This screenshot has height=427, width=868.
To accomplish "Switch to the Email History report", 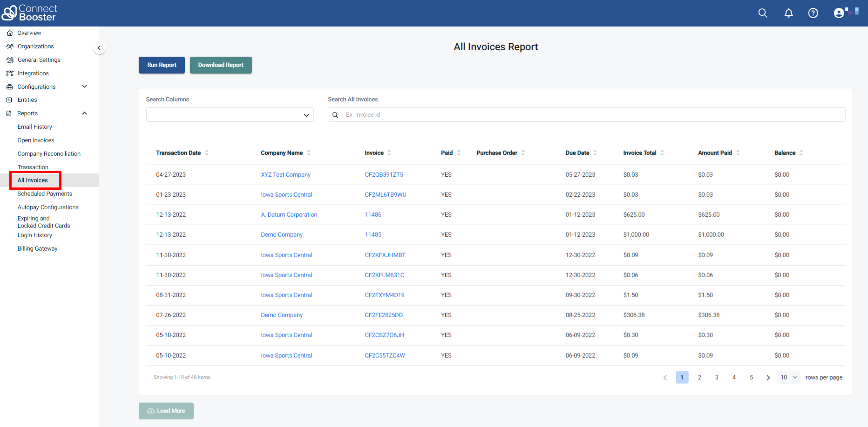I will coord(34,127).
